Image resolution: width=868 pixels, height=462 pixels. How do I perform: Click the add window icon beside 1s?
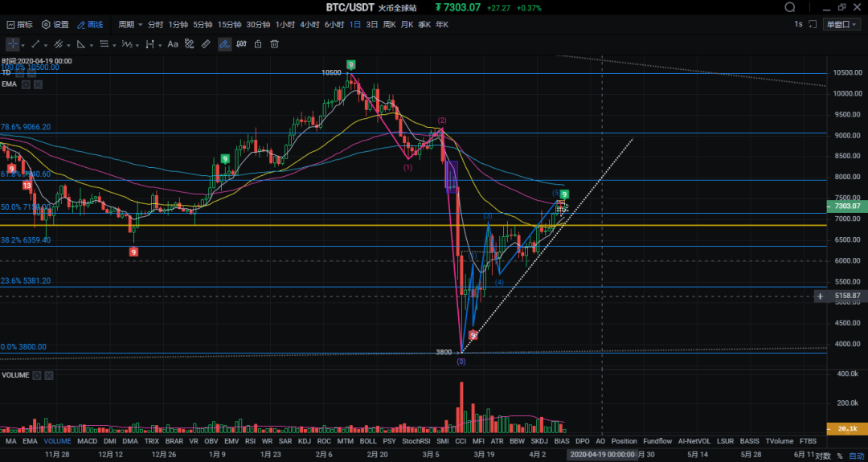[x=813, y=24]
